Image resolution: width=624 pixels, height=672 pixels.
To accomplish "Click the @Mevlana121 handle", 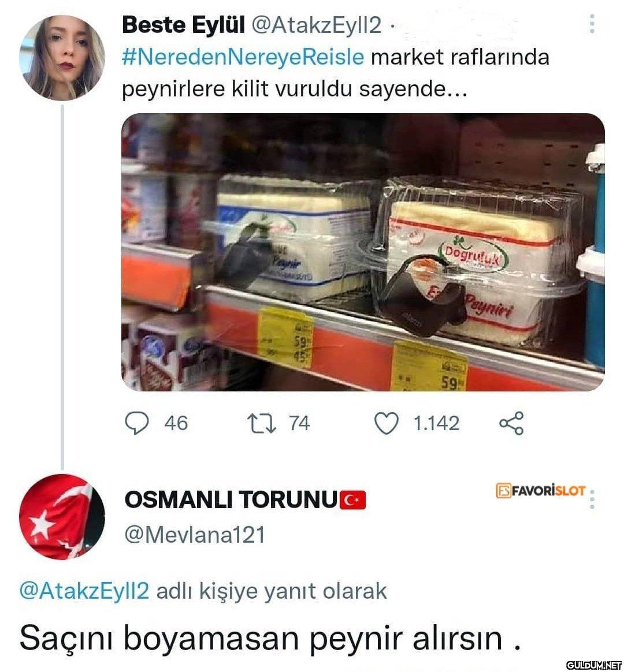I will (x=195, y=535).
